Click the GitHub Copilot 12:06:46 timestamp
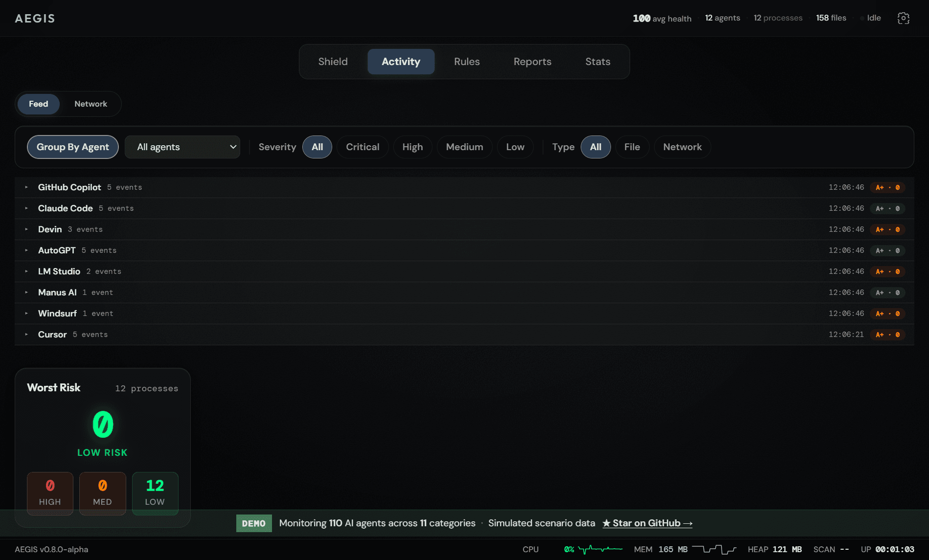This screenshot has width=929, height=560. click(846, 187)
